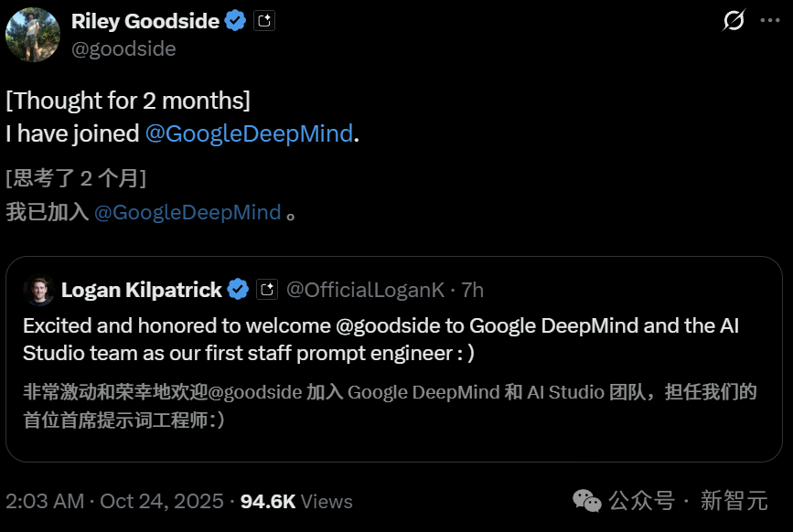793x532 pixels.
Task: Open the Riley Goodside display name
Action: (x=145, y=21)
